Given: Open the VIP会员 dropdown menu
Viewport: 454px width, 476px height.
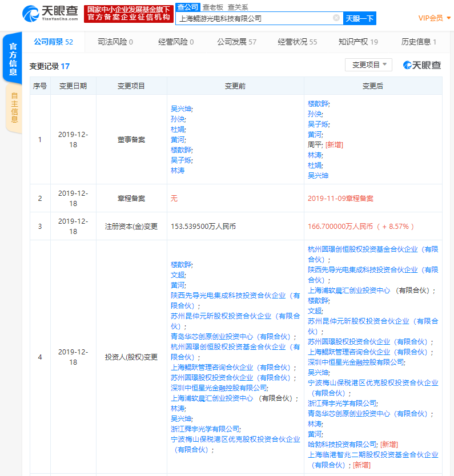Looking at the screenshot, I should [435, 18].
